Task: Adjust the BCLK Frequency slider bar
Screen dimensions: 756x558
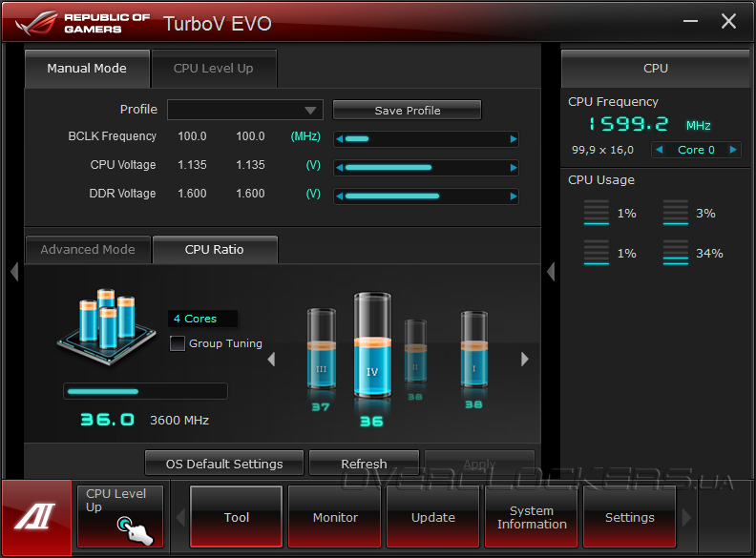Action: (427, 139)
